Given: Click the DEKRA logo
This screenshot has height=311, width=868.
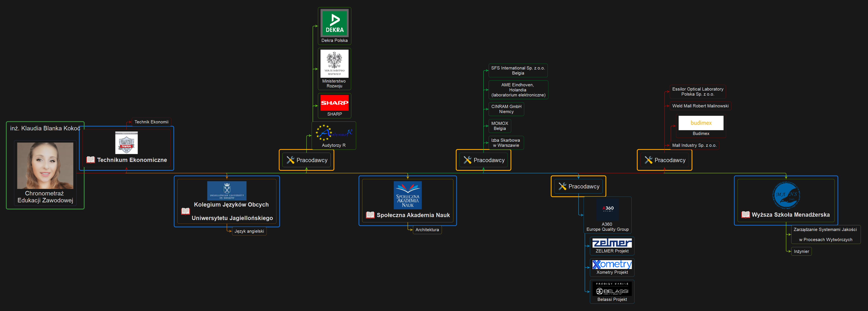Looking at the screenshot, I should 334,23.
